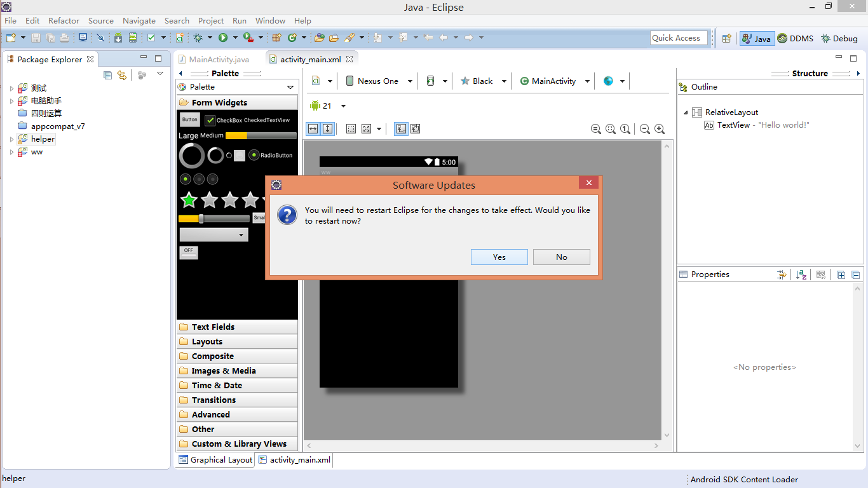Click the Quick Access search field
Image resolution: width=868 pixels, height=488 pixels.
pyautogui.click(x=679, y=38)
